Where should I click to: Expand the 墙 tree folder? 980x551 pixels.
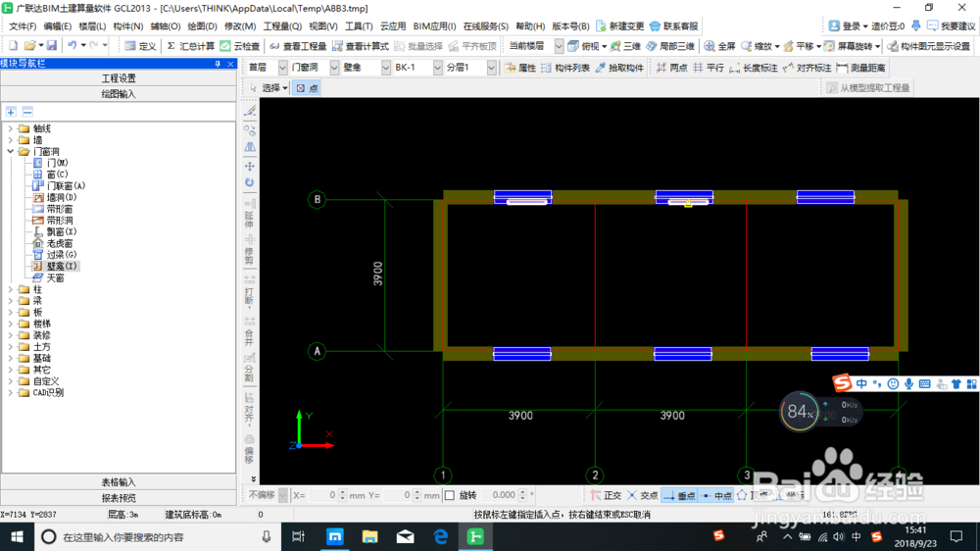click(11, 140)
